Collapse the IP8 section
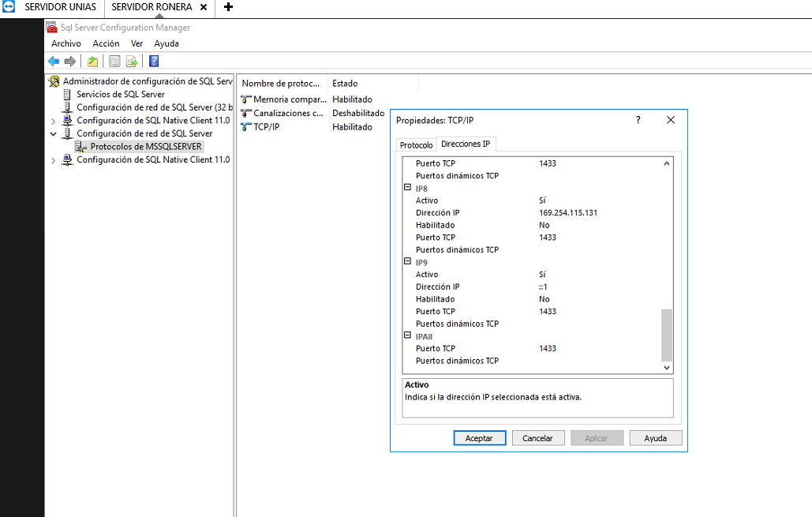 (407, 188)
